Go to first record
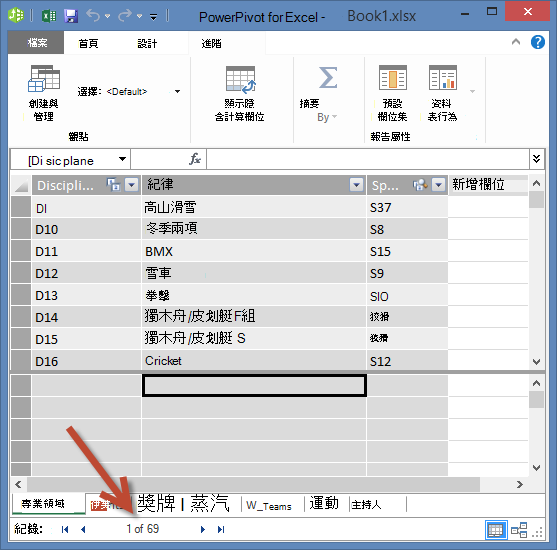The width and height of the screenshot is (557, 550). [65, 529]
